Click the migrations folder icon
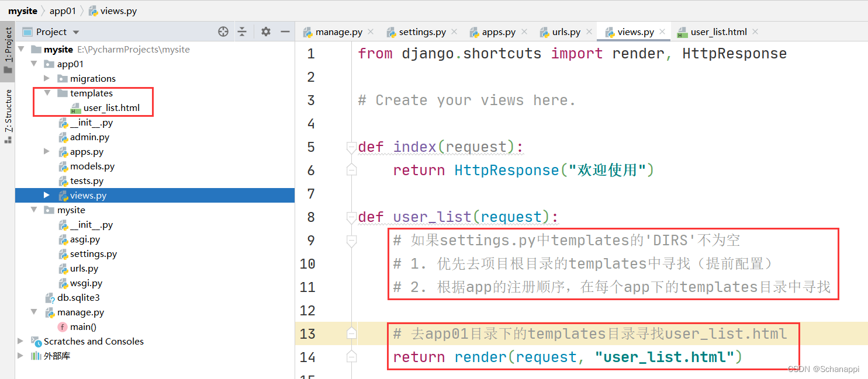Image resolution: width=868 pixels, height=379 pixels. point(62,78)
